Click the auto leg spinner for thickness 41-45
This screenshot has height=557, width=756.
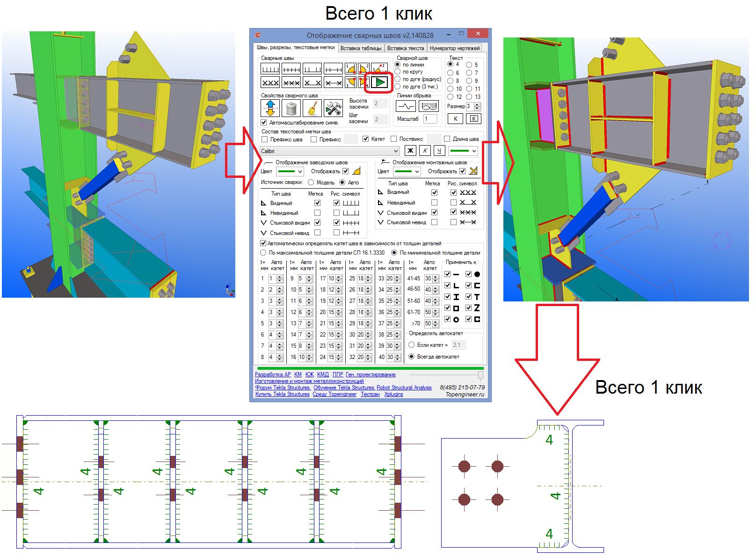436,278
